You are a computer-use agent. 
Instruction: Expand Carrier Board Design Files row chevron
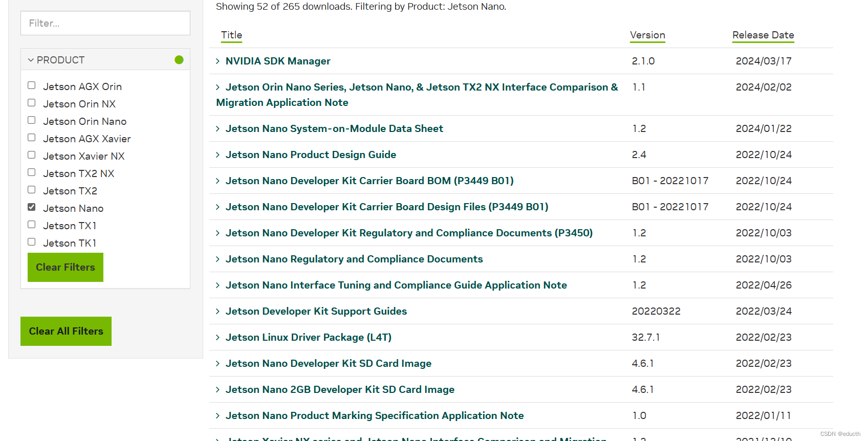point(218,207)
